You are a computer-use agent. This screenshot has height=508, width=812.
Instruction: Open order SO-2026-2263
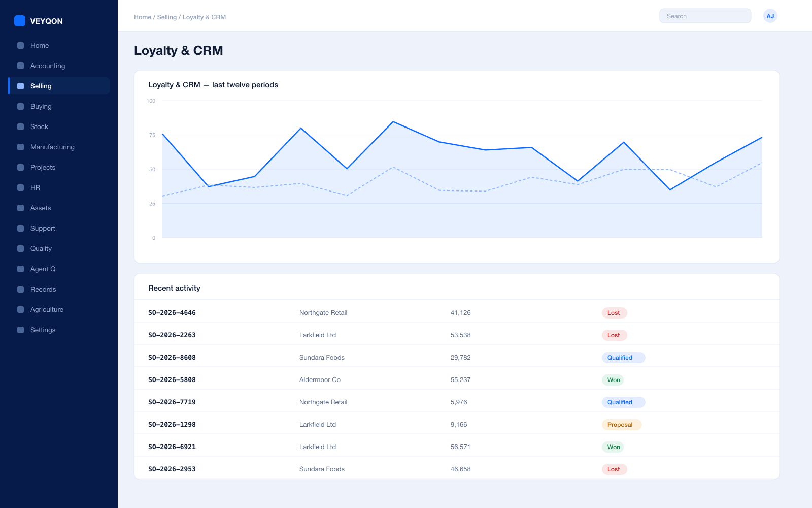pos(172,335)
